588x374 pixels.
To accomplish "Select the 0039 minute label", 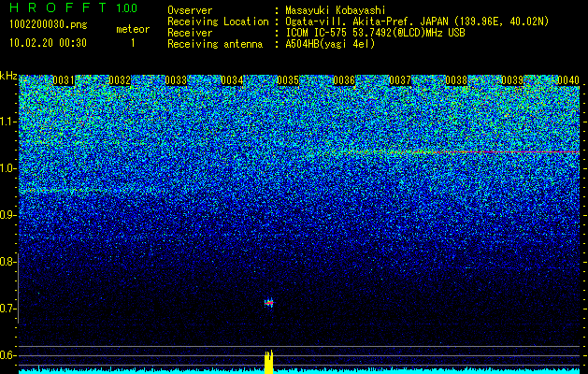I will tap(512, 80).
